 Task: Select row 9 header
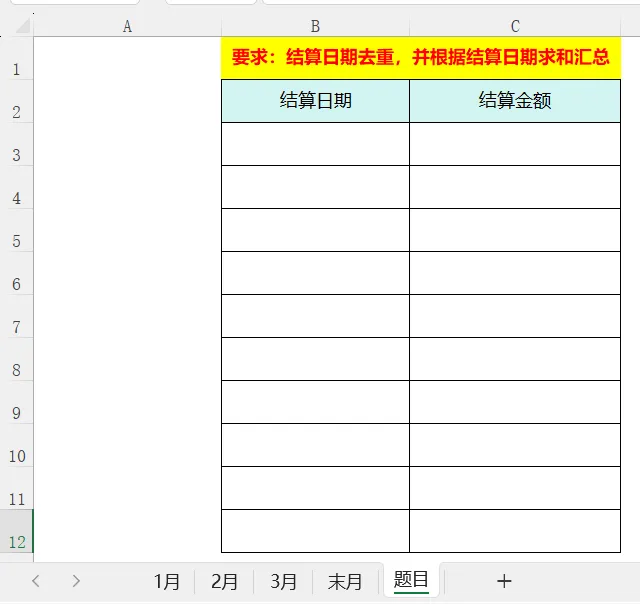click(16, 402)
